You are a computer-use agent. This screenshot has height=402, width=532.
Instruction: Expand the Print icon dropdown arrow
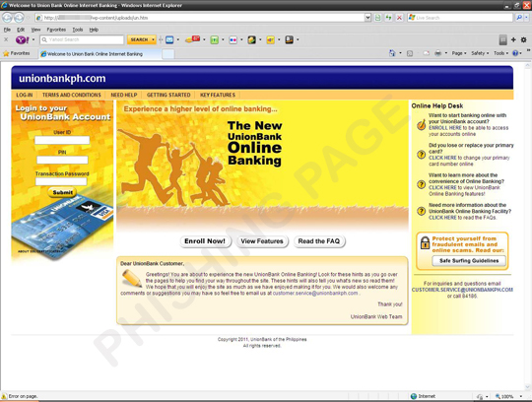pos(446,53)
